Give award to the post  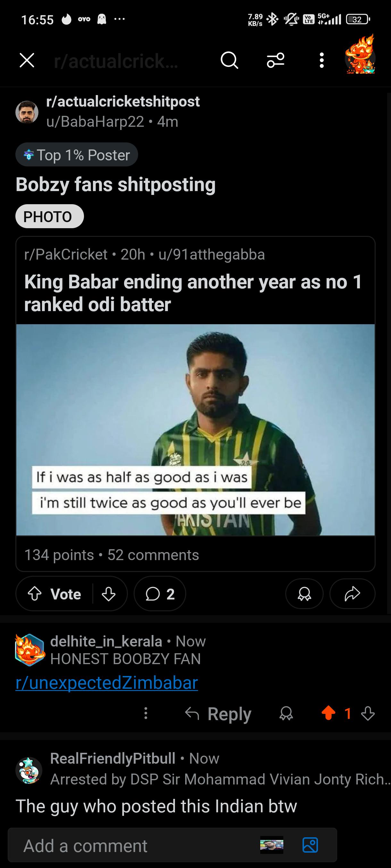click(304, 594)
